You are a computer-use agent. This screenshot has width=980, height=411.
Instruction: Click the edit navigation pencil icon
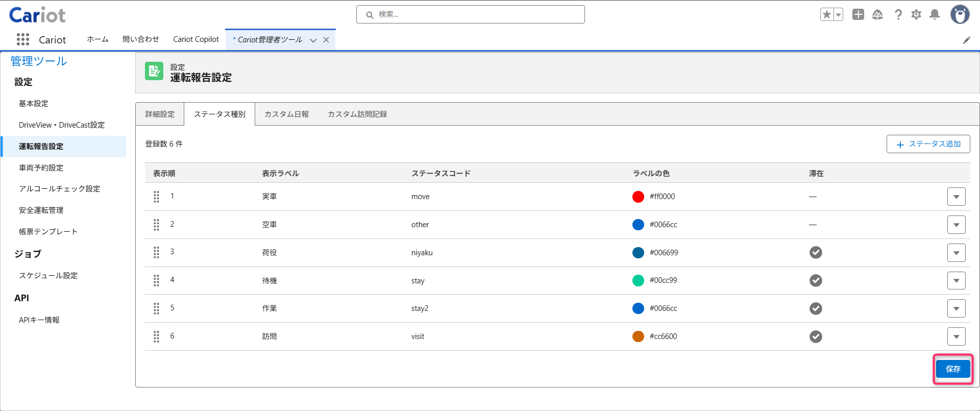pyautogui.click(x=966, y=40)
